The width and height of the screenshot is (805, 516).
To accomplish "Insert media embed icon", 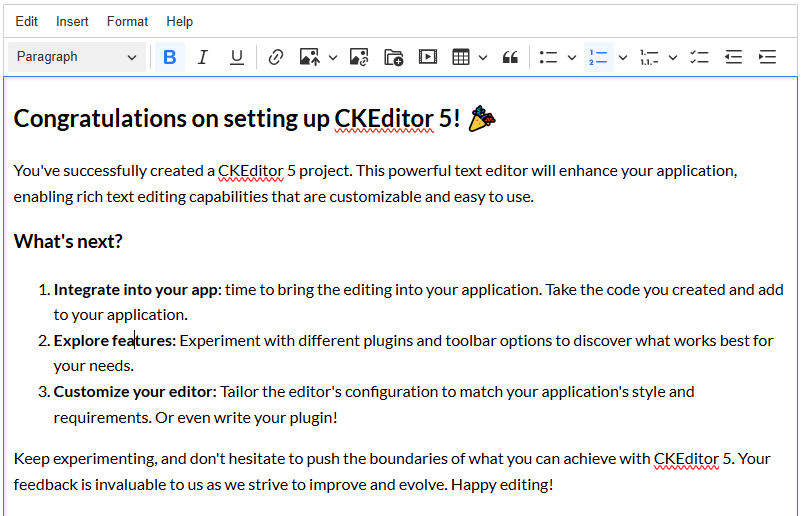I will (428, 57).
